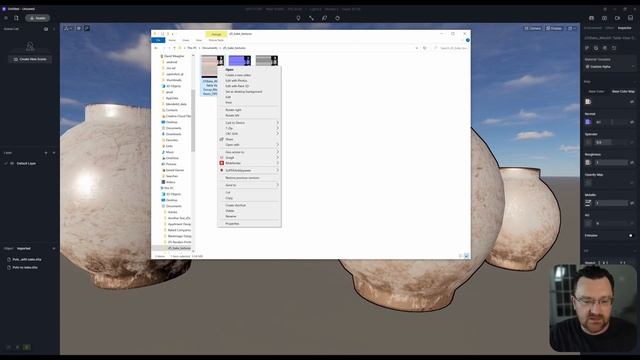Adjust the Roughness slider in Inspector
Viewport: 640px width, 360px height.
(611, 162)
